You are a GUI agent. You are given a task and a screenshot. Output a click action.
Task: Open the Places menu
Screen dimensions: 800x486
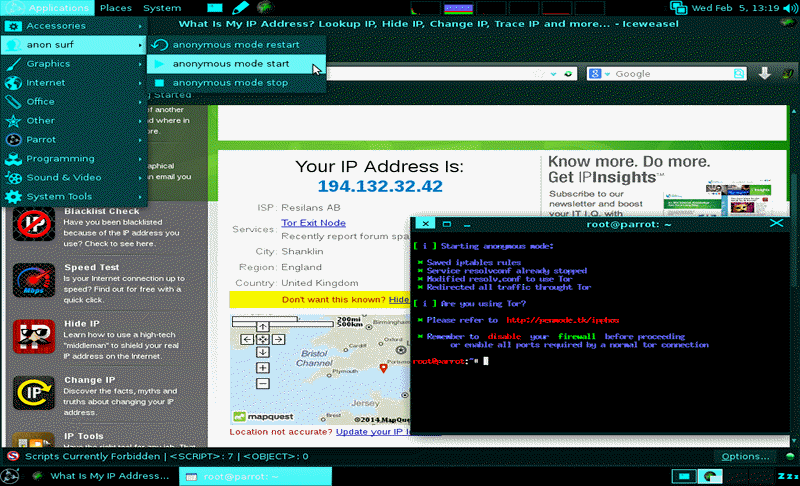[x=116, y=8]
